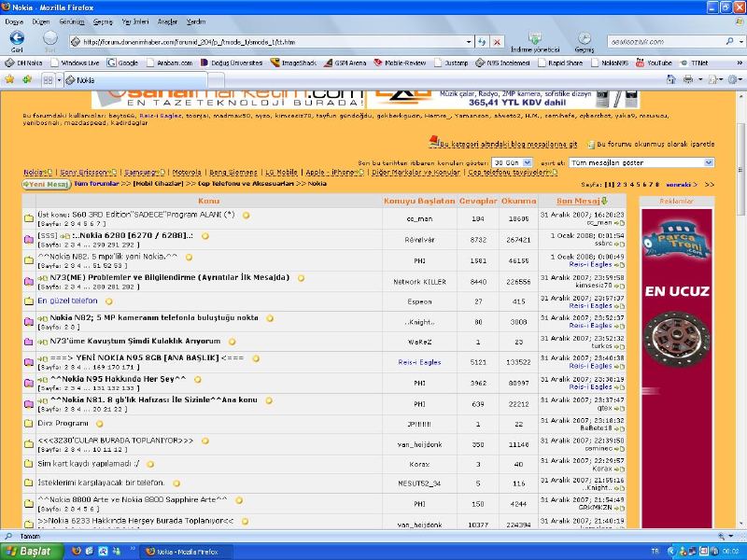
Task: Click the TR language indicator in system tray
Action: click(655, 551)
